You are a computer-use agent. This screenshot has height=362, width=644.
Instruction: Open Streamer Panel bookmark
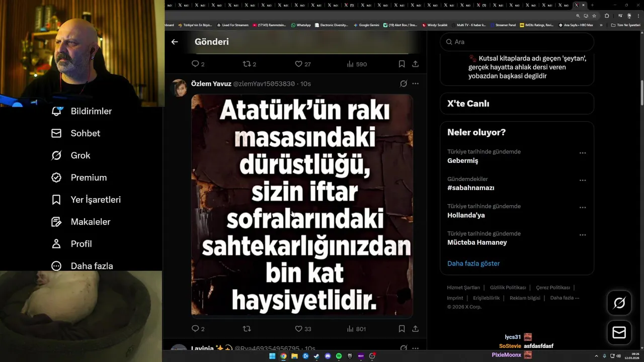click(503, 25)
